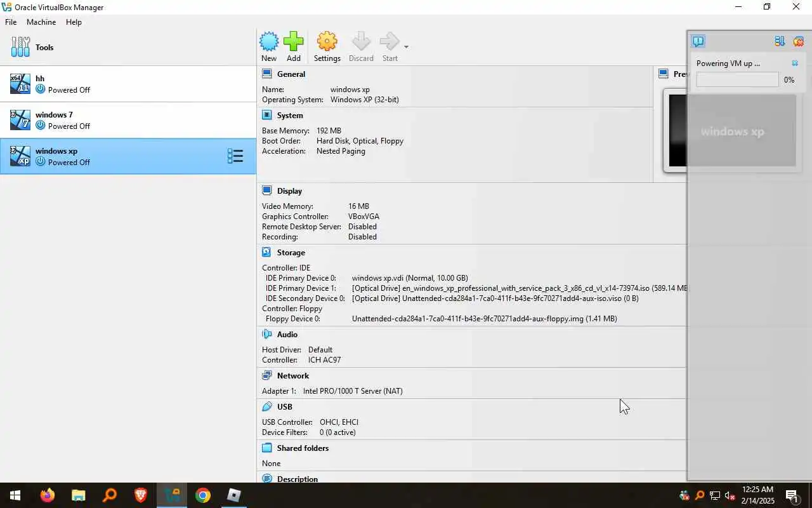Click the General section icon

[x=267, y=74]
